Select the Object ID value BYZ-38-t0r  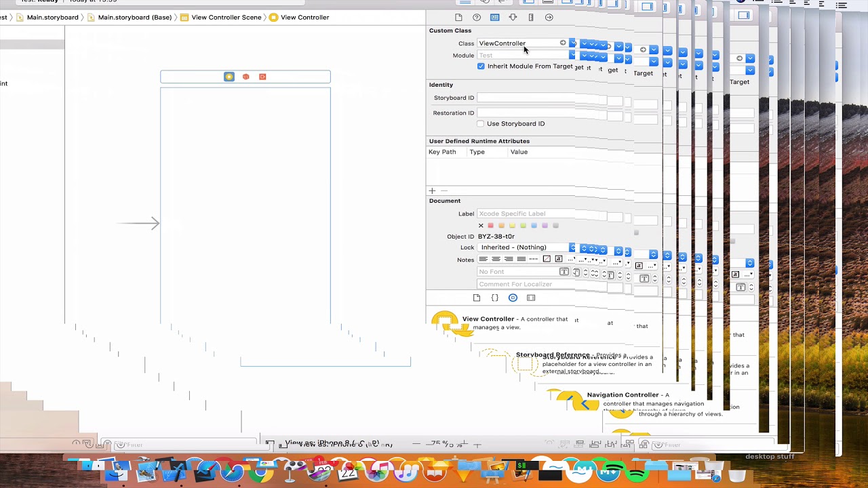496,237
